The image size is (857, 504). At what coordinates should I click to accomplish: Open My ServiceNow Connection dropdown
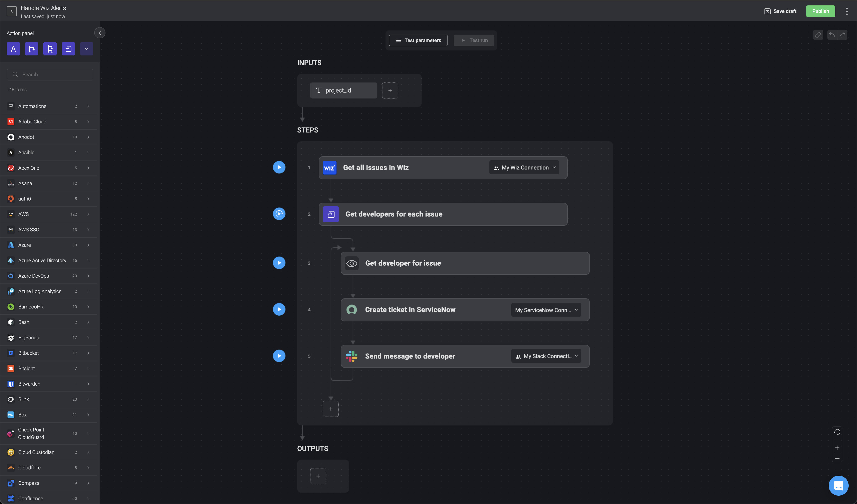[x=546, y=310]
